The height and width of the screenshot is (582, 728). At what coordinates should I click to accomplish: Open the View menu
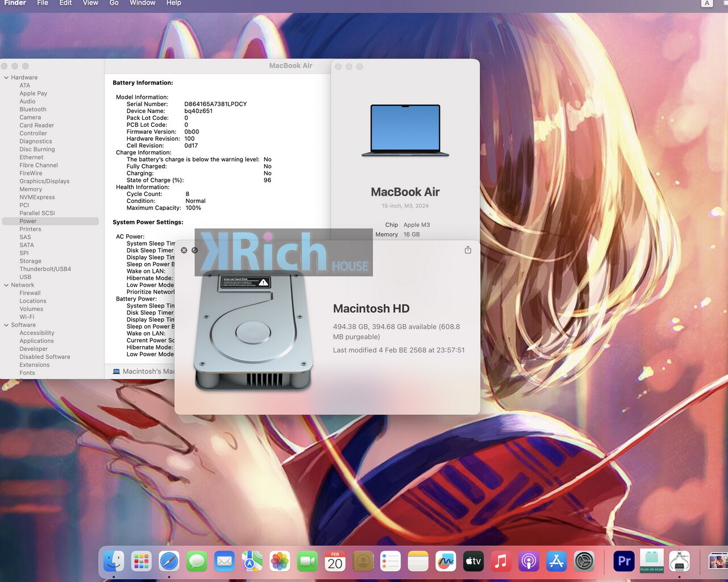click(90, 3)
